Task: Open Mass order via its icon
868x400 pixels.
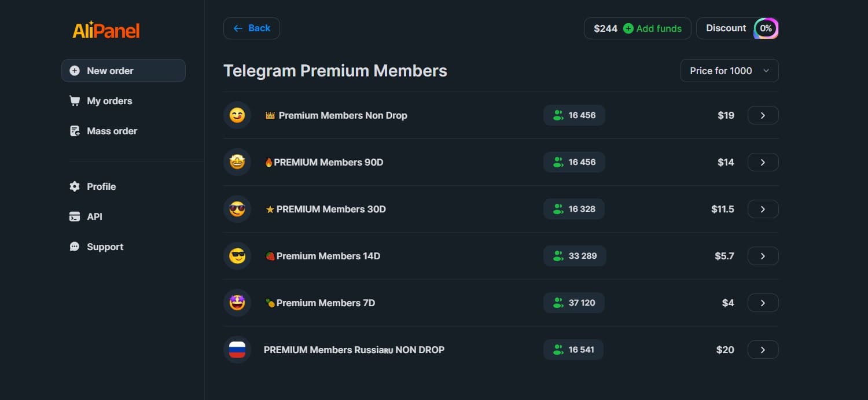Action: point(74,131)
